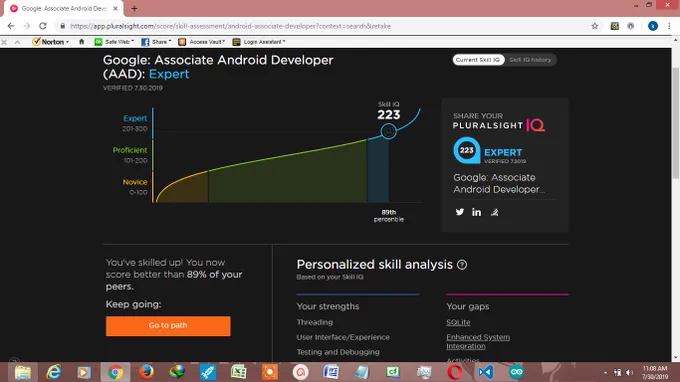Click the Expert level label on the chart
Screen dimensions: 680x382
pos(135,118)
